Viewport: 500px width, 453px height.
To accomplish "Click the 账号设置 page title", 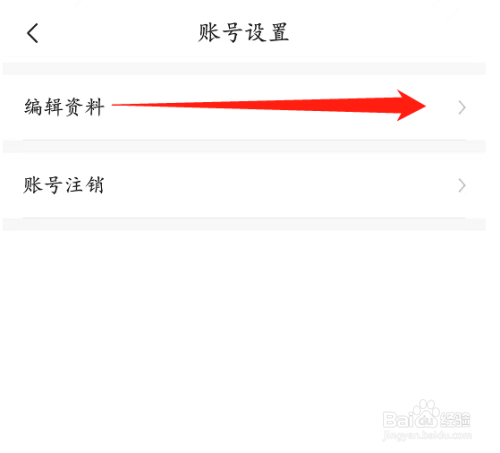I will point(243,33).
